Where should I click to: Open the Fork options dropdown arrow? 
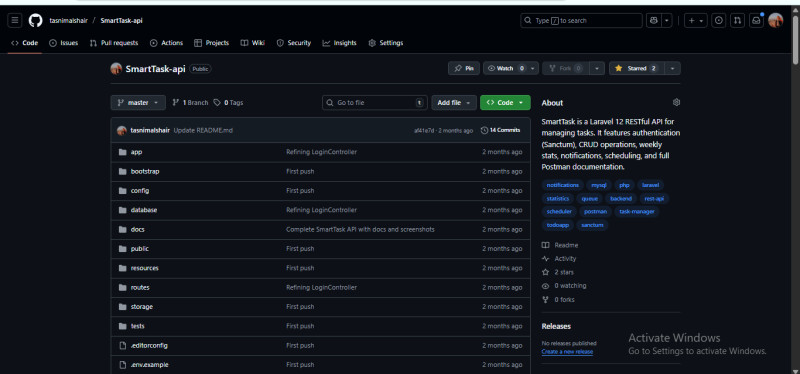597,68
